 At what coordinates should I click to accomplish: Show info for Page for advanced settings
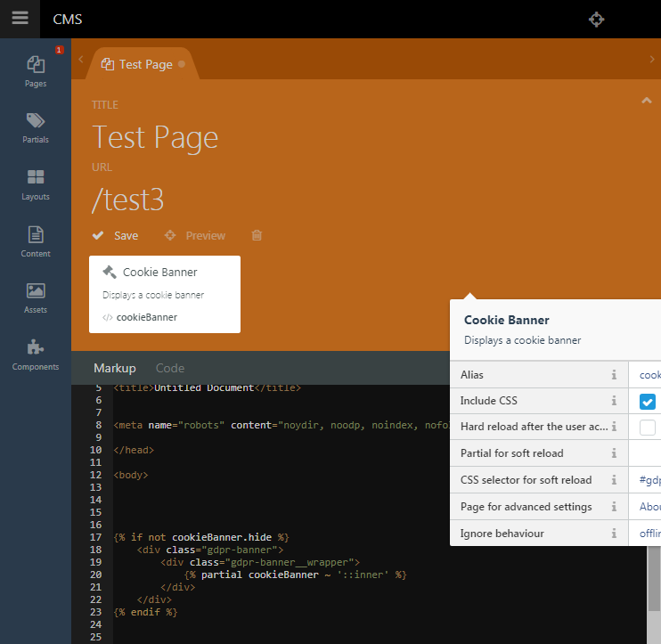[614, 507]
